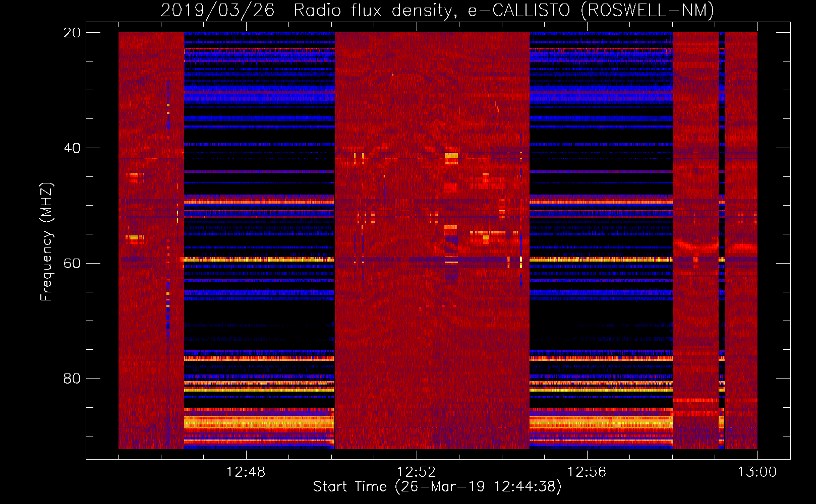The height and width of the screenshot is (504, 816).
Task: Click the plot title "Radio flux density, e-CALLISTO (ROSWELL-NM)"
Action: pos(504,11)
